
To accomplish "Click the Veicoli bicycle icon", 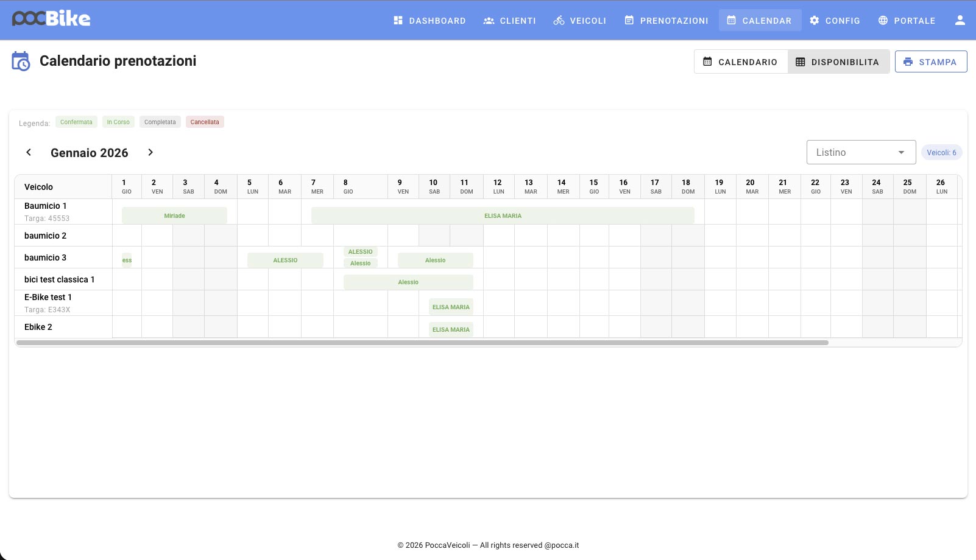I will tap(559, 20).
